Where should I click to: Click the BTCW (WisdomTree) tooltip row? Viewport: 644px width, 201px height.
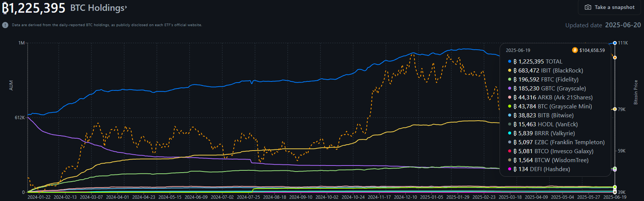(x=551, y=160)
